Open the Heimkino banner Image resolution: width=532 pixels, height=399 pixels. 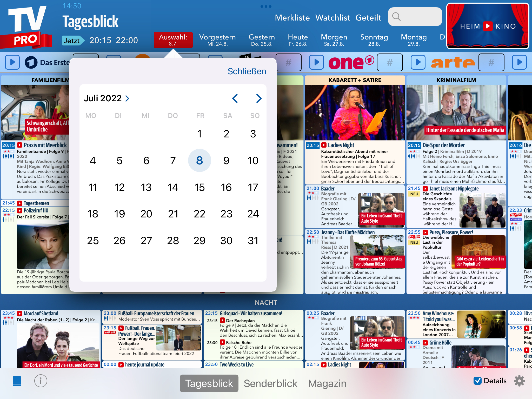tap(488, 26)
